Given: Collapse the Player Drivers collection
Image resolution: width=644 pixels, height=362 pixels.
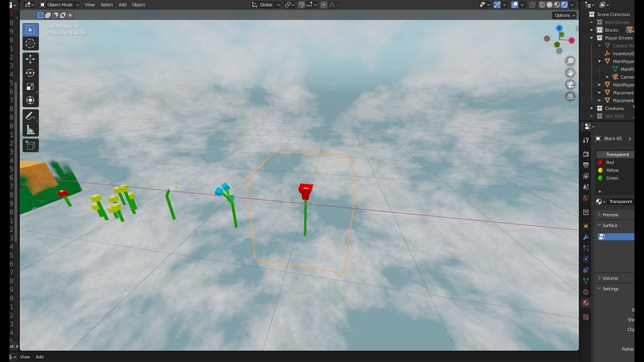Looking at the screenshot, I should [592, 38].
